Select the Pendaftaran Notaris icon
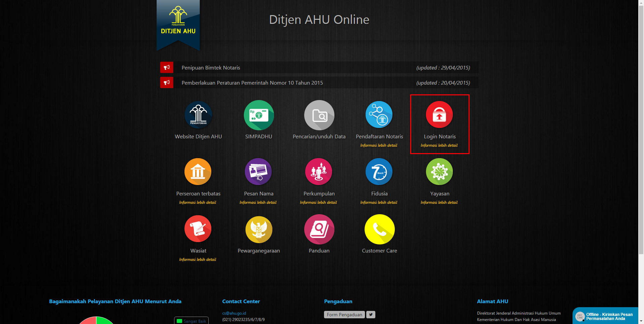Image resolution: width=644 pixels, height=324 pixels. (379, 115)
